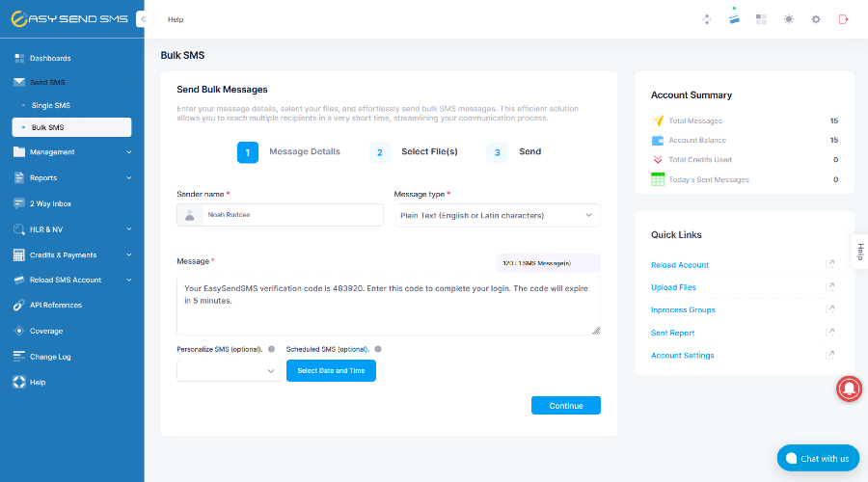Select step 2 Select File(s)
The width and height of the screenshot is (868, 482).
414,152
